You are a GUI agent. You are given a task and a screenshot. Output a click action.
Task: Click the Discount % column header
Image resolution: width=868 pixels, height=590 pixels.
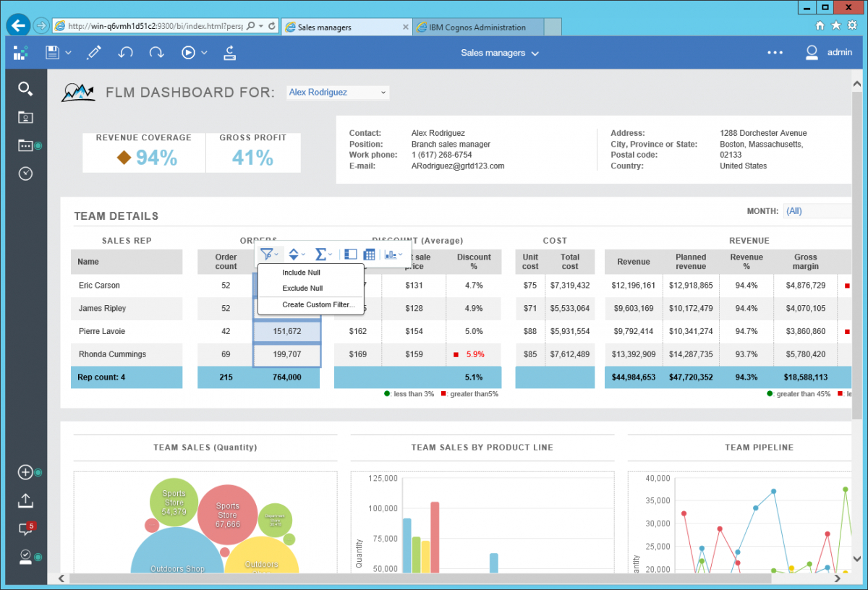[x=474, y=262]
